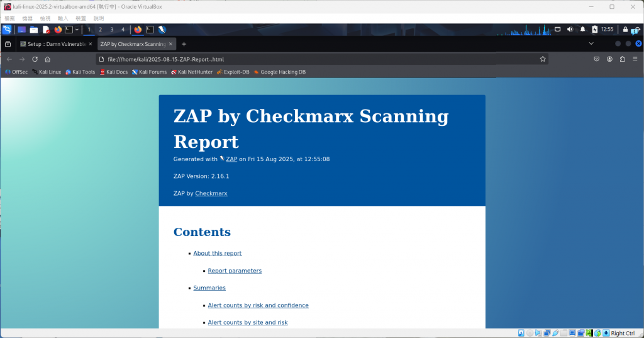644x338 pixels.
Task: Click the show desktop panel icon
Action: pyautogui.click(x=22, y=30)
